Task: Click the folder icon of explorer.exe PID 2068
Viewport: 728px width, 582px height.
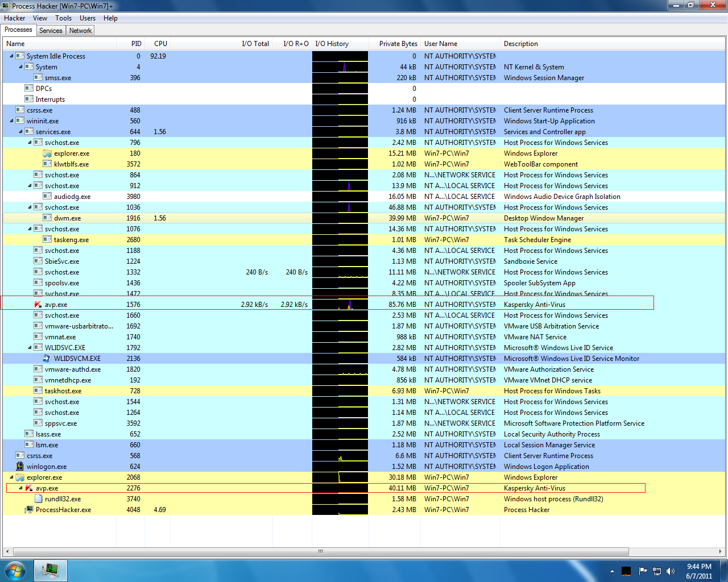Action: 20,477
